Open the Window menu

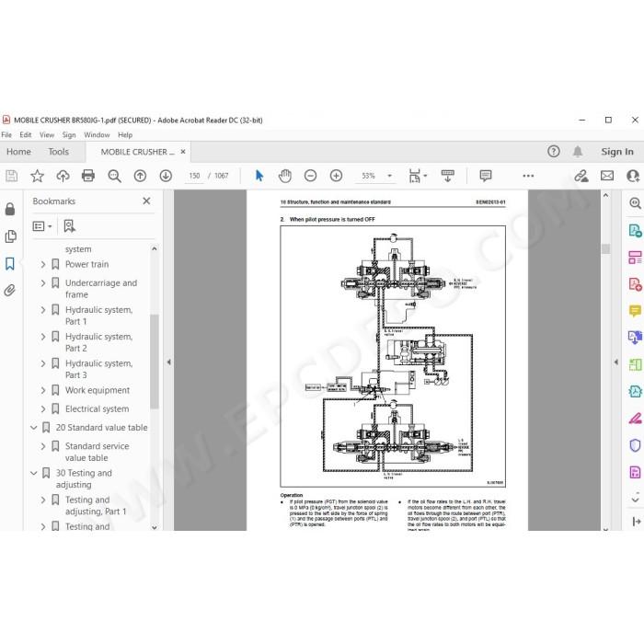tap(97, 134)
